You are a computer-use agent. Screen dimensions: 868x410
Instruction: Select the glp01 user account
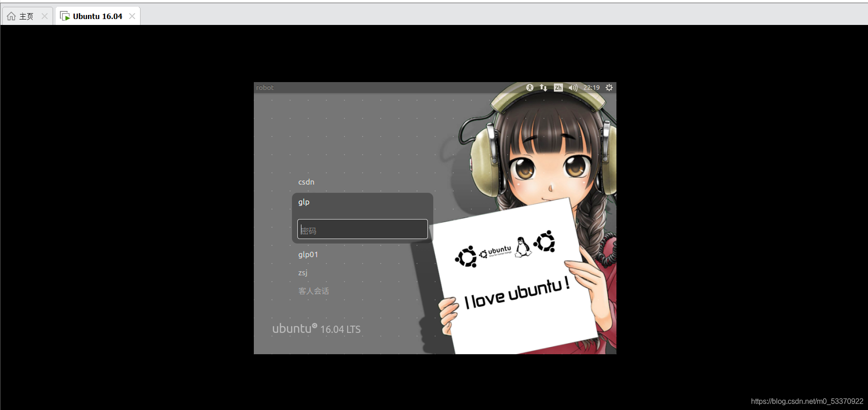[x=308, y=254]
